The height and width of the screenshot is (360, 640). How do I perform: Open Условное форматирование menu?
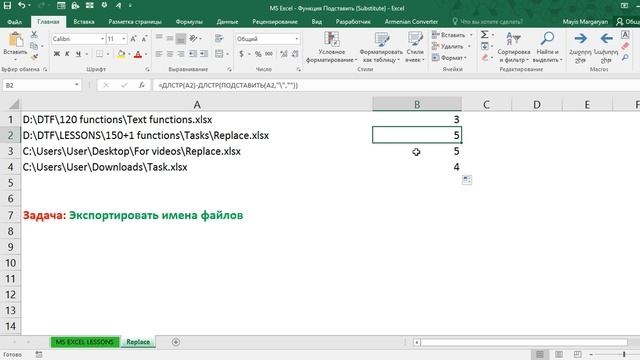(331, 47)
